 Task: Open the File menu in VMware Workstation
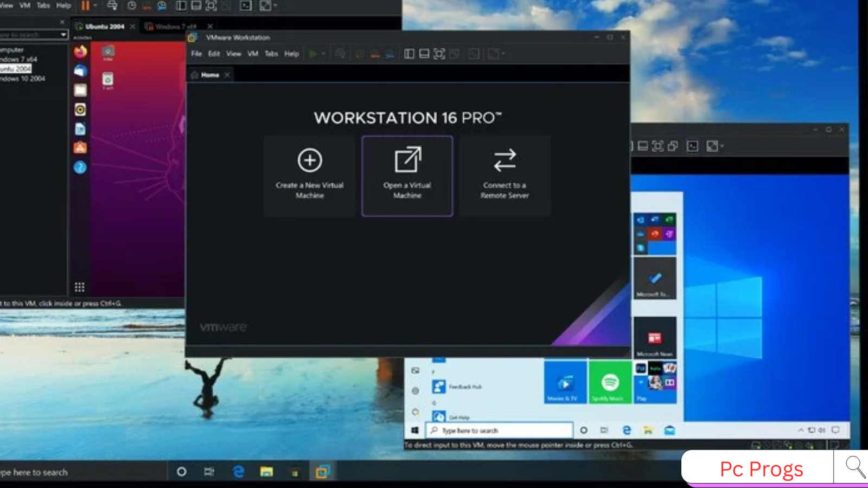196,54
